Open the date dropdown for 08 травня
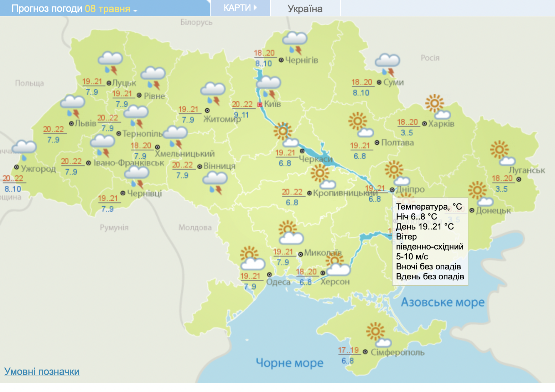This screenshot has width=555, height=392. 135,10
